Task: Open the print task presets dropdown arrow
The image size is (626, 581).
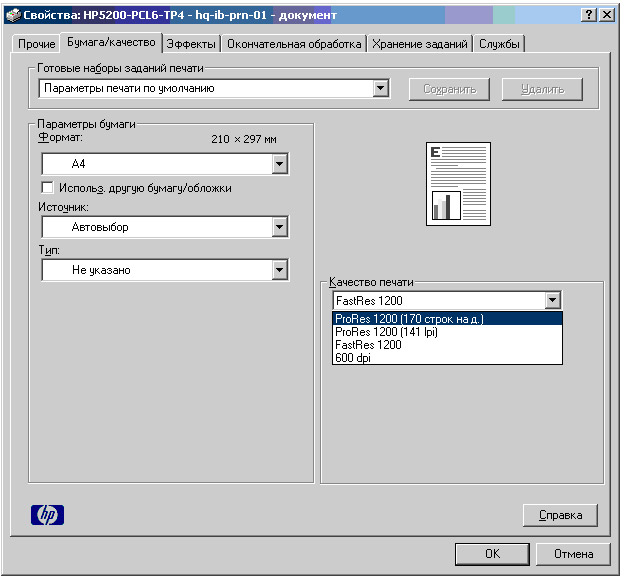Action: pyautogui.click(x=381, y=88)
